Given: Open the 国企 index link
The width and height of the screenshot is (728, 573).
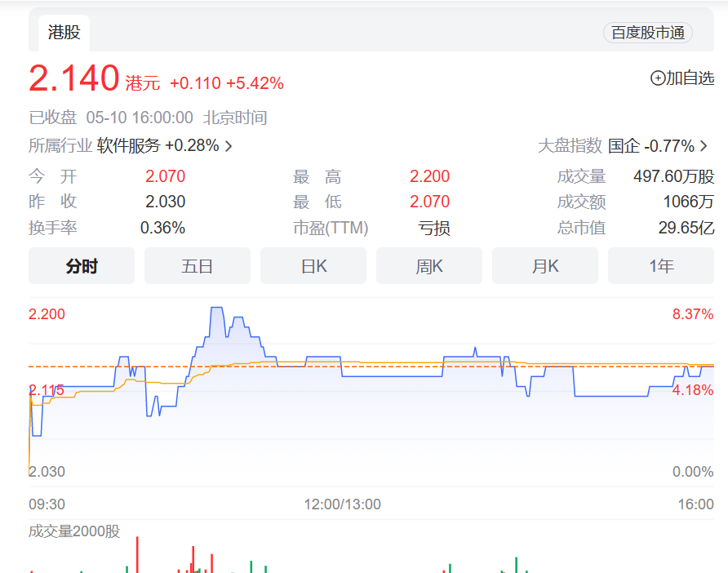Looking at the screenshot, I should [x=624, y=146].
